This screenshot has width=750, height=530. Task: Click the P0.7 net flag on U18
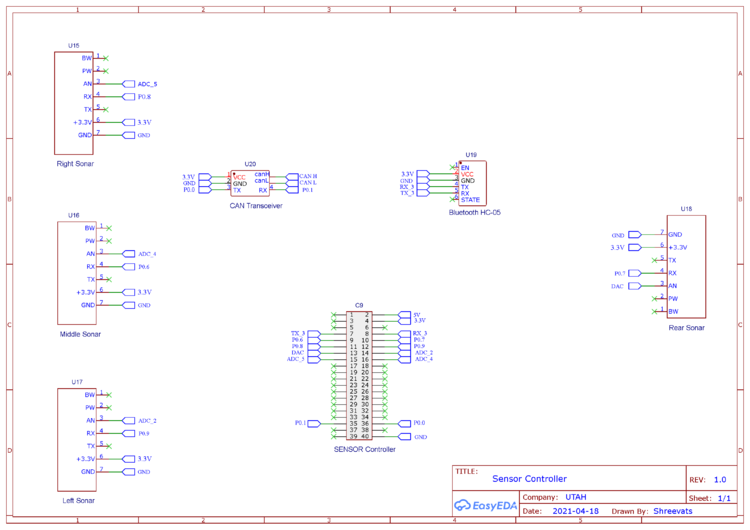tap(635, 273)
